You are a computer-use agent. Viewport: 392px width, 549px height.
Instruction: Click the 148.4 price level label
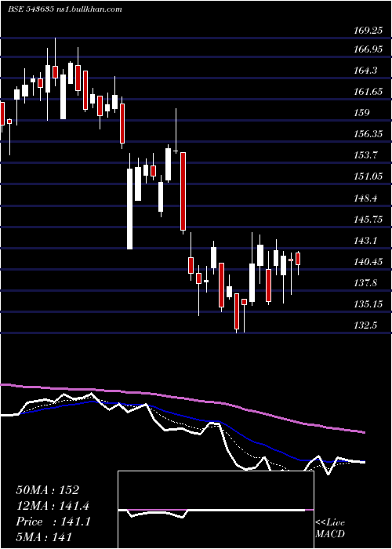point(366,198)
